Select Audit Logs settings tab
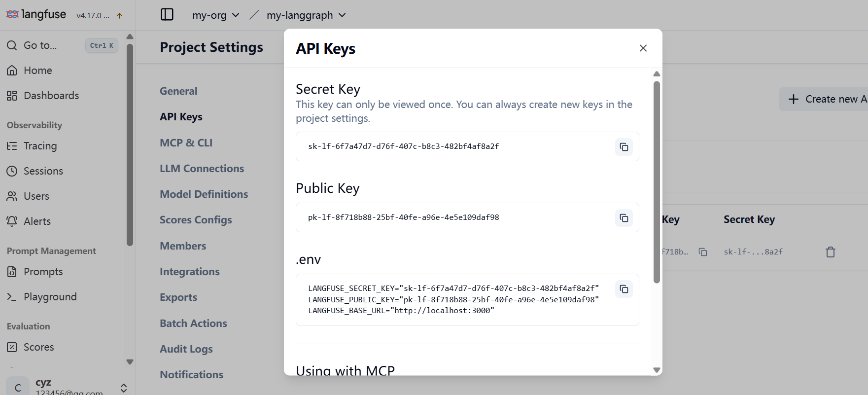Image resolution: width=868 pixels, height=395 pixels. [x=186, y=349]
